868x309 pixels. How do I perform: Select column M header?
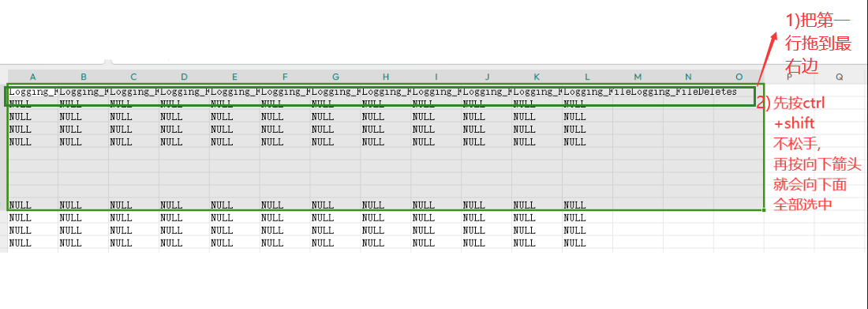click(x=638, y=77)
